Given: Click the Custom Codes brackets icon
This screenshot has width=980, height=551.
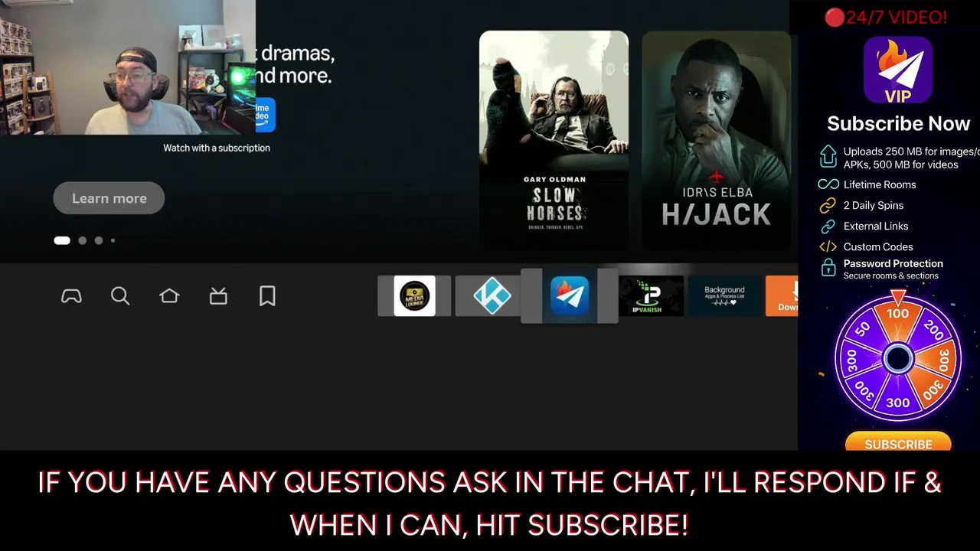Looking at the screenshot, I should (828, 246).
